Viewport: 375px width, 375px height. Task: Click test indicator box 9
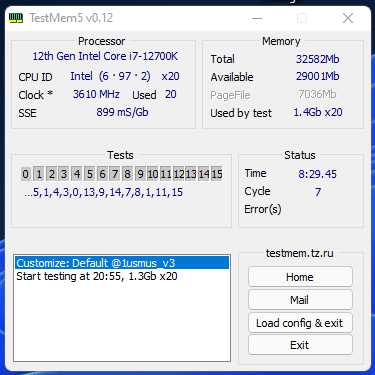coord(140,174)
